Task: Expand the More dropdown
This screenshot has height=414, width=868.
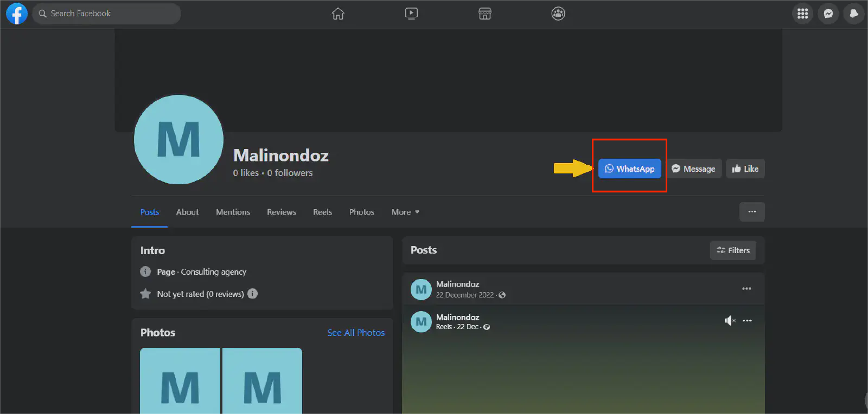Action: [405, 212]
